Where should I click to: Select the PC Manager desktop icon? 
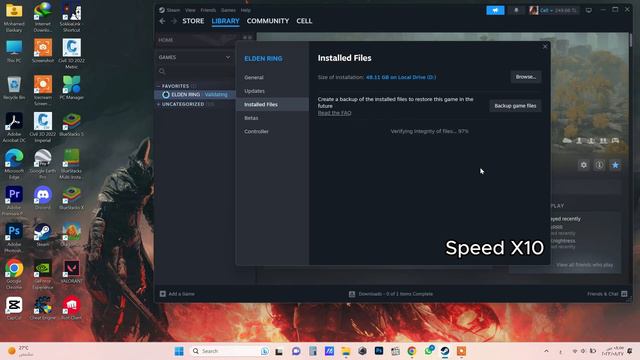(71, 88)
